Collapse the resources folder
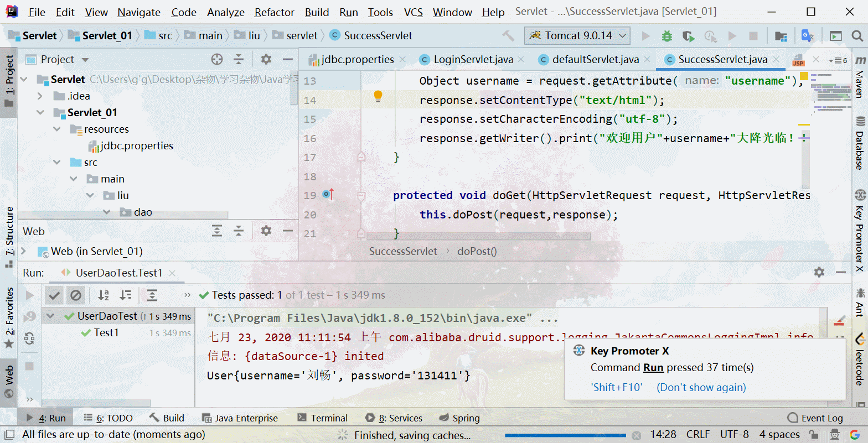 tap(56, 129)
